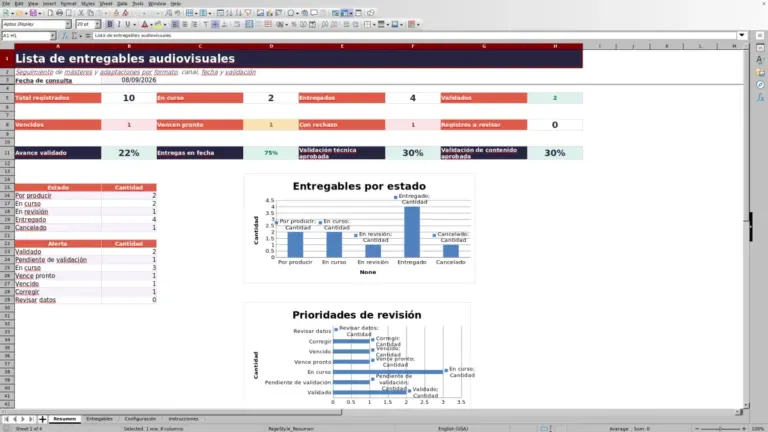Open the Insert menu
Image resolution: width=768 pixels, height=432 pixels.
(x=49, y=3)
